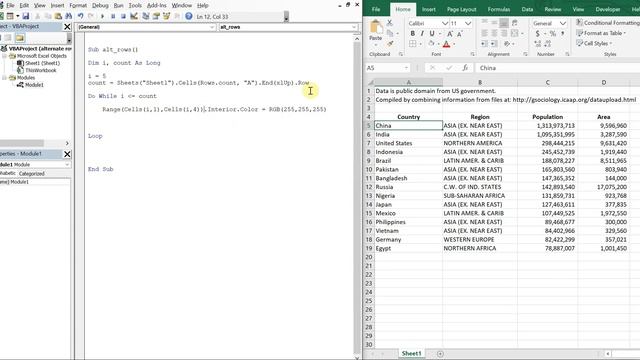Close the Project panel with X
This screenshot has height=360, width=640.
[67, 27]
